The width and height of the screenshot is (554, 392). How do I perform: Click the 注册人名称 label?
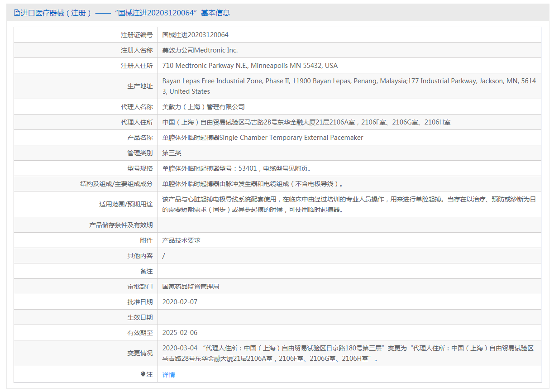click(137, 50)
